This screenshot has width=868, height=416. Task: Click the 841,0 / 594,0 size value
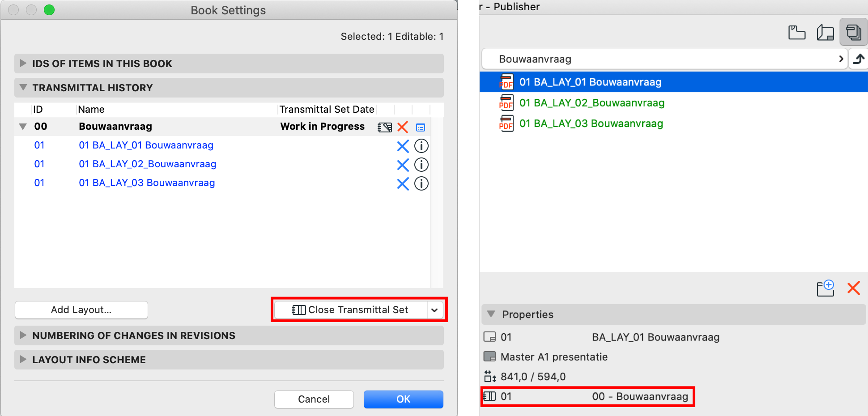point(533,377)
